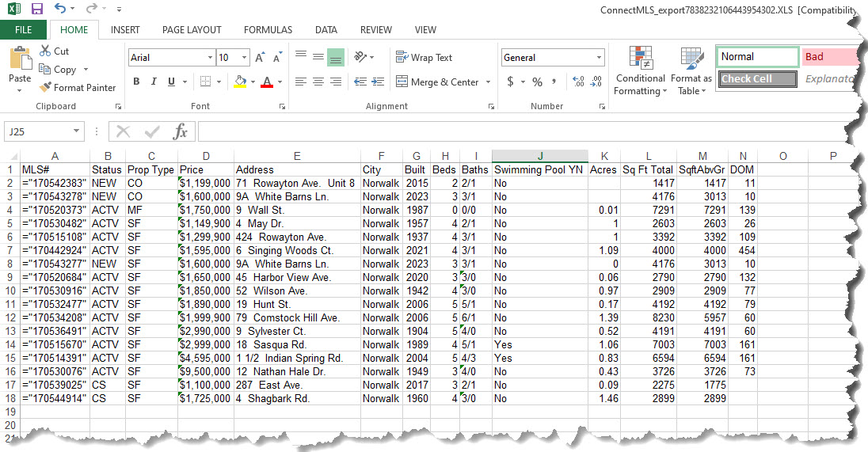Toggle Wrap Text for cells
The image size is (868, 452).
point(424,58)
